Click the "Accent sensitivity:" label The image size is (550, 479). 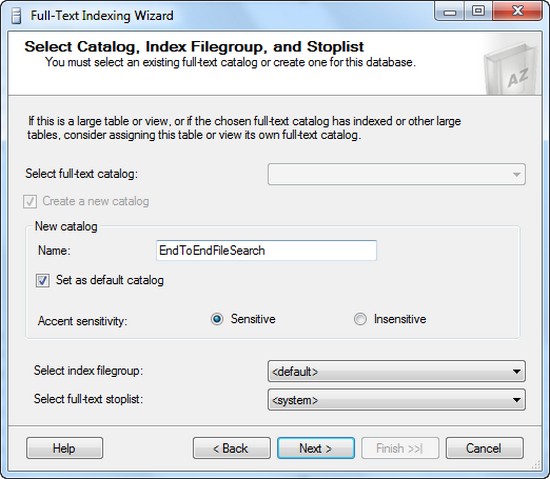click(82, 321)
